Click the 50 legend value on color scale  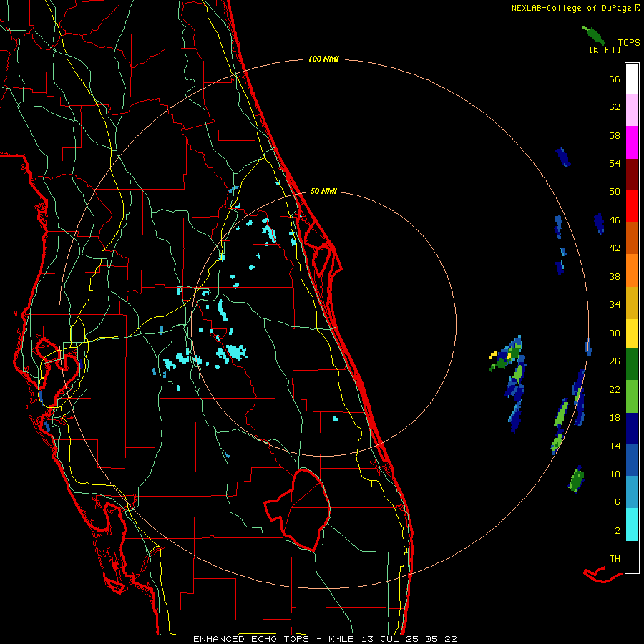(x=615, y=192)
